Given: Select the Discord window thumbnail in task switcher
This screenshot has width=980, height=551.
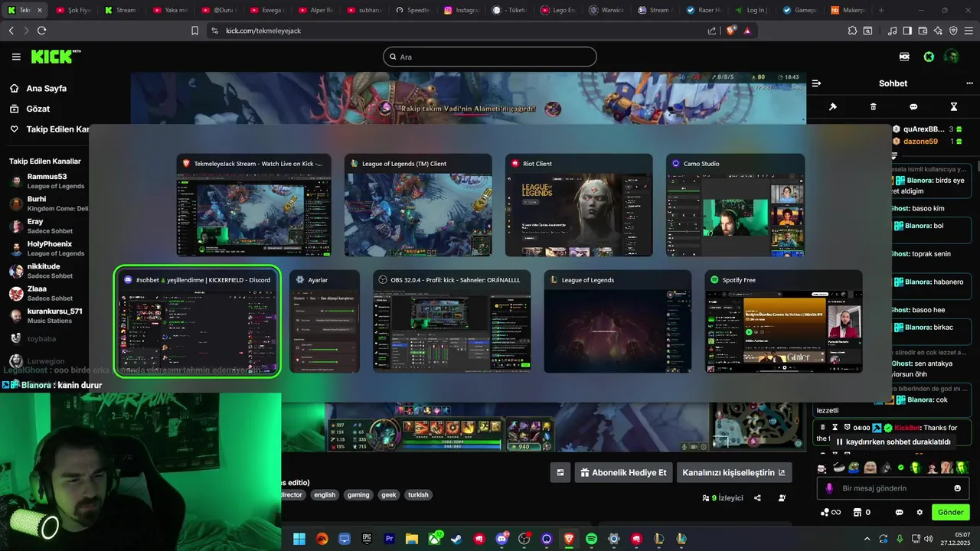Looking at the screenshot, I should [197, 321].
